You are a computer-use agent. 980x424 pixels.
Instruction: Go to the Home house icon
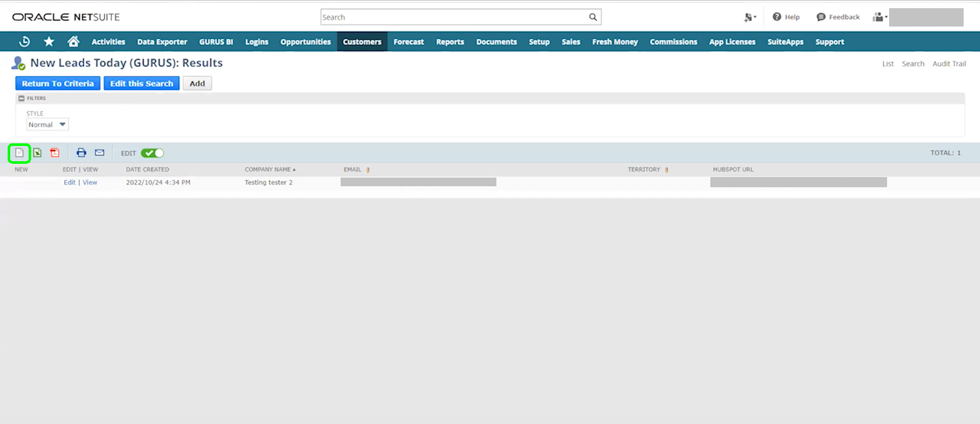pyautogui.click(x=74, y=42)
